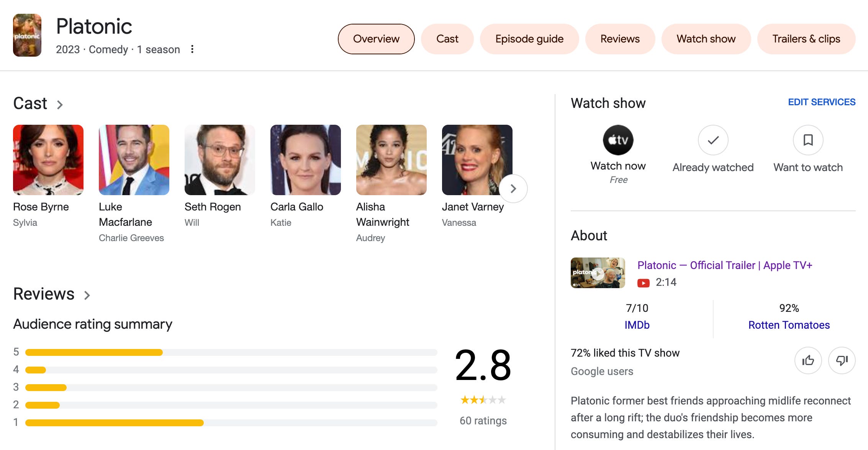The width and height of the screenshot is (868, 450).
Task: Expand the Reviews section chevron
Action: (x=87, y=295)
